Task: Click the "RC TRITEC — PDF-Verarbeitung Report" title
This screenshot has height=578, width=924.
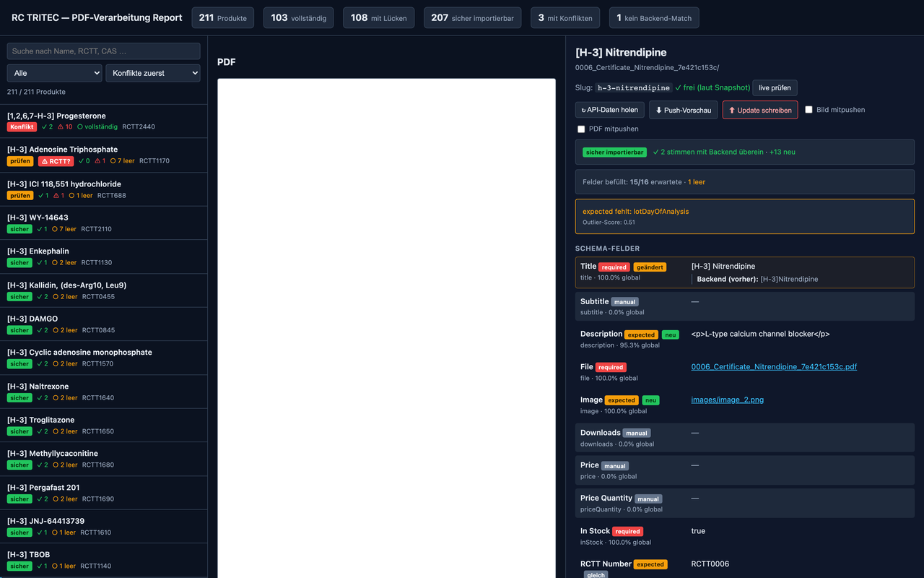Action: point(97,18)
